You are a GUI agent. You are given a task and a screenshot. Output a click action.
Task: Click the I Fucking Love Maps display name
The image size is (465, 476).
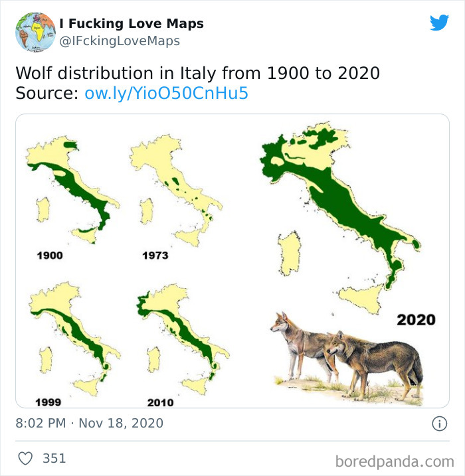(x=132, y=23)
